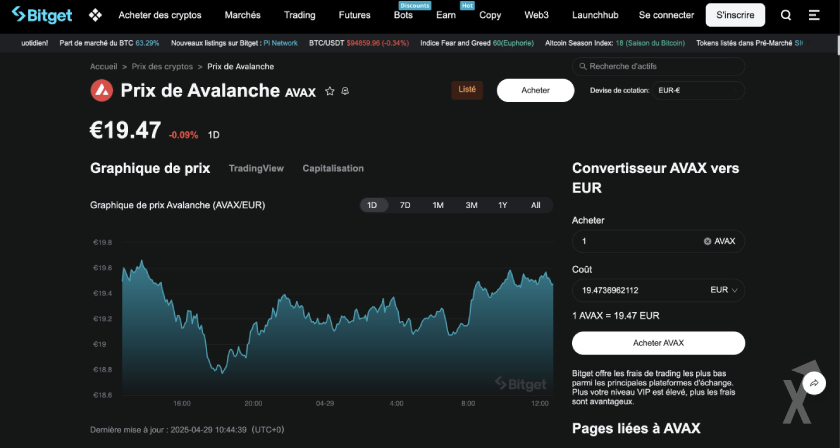Viewport: 840px width, 448px height.
Task: Click the S'inscrire sign-up button
Action: (735, 15)
